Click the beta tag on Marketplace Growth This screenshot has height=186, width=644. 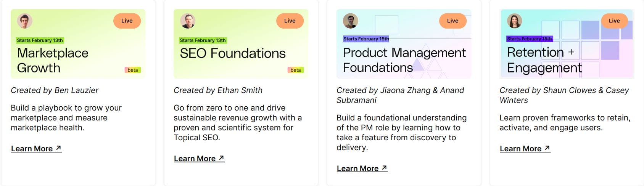coord(133,70)
